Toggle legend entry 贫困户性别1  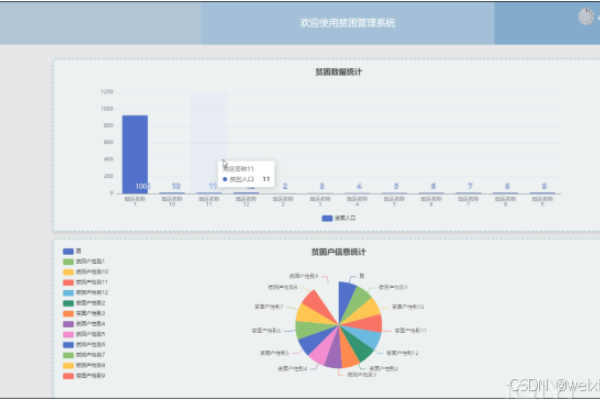[x=84, y=261]
